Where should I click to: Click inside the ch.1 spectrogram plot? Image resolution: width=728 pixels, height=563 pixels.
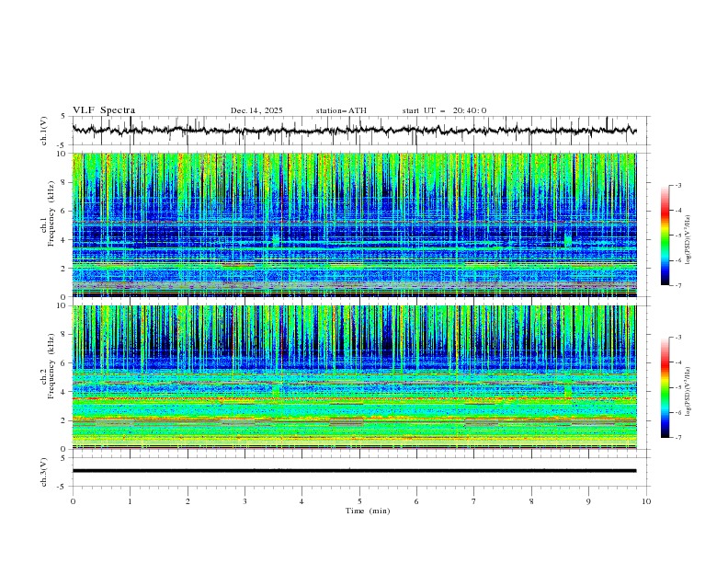[x=358, y=225]
